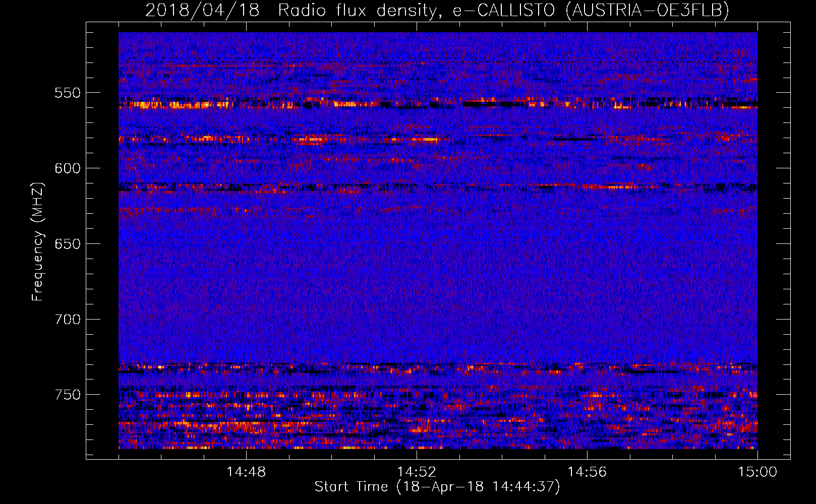Click the 650 frequency tick label
This screenshot has width=816, height=504.
pyautogui.click(x=68, y=244)
